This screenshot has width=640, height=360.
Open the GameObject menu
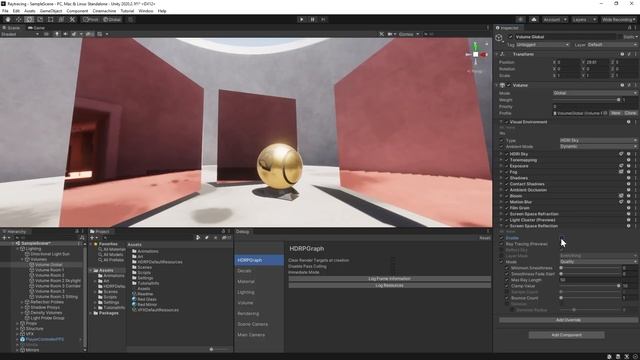[x=51, y=11]
